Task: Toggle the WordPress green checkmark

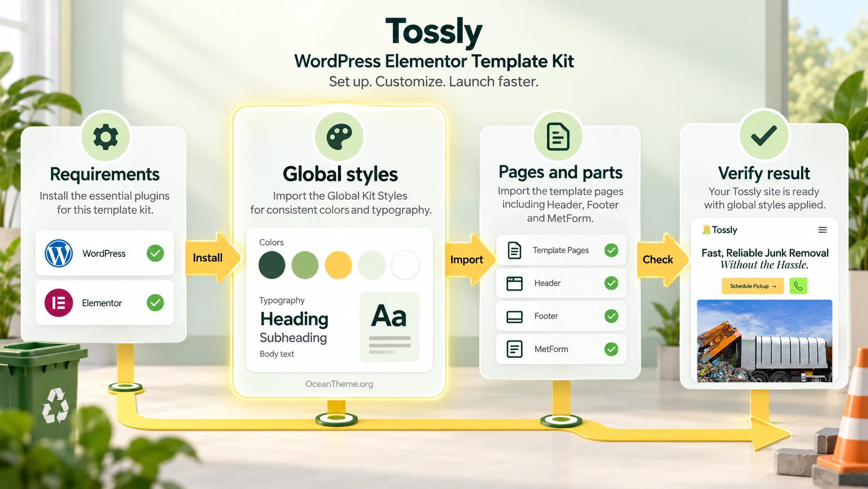Action: [x=155, y=253]
